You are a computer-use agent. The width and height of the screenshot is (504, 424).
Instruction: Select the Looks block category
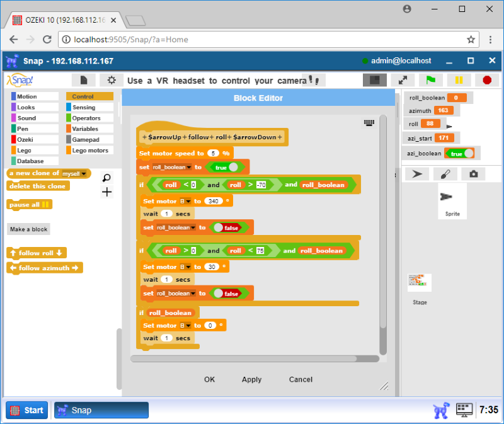click(35, 107)
